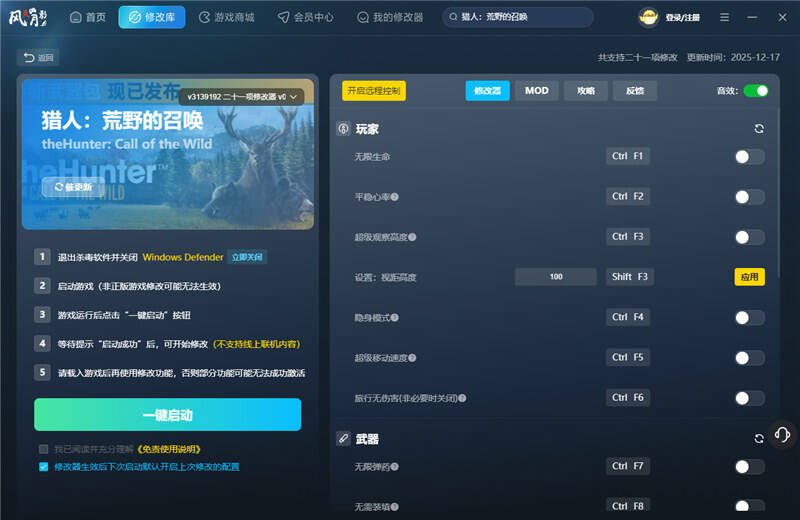Turn off the 音效 sound toggle
This screenshot has height=520, width=800.
756,91
